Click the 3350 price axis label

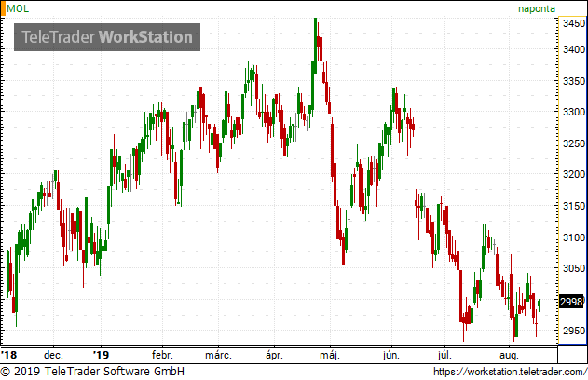pyautogui.click(x=574, y=81)
